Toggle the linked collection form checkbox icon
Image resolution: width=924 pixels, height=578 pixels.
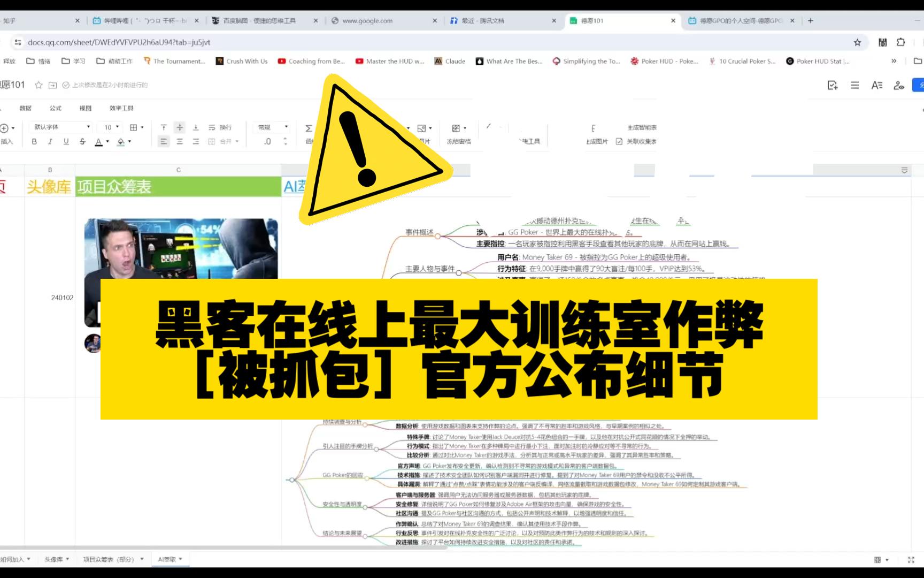[x=619, y=141]
